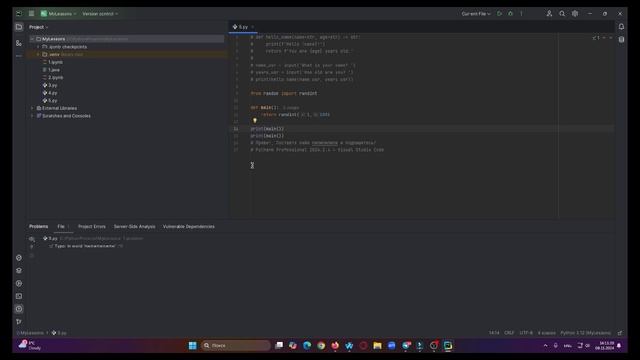Open the IDE settings gear icon
This screenshot has width=640, height=360.
[575, 13]
